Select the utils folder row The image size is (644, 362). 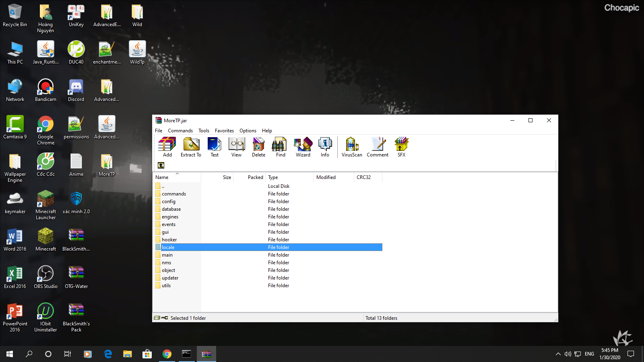pyautogui.click(x=166, y=286)
